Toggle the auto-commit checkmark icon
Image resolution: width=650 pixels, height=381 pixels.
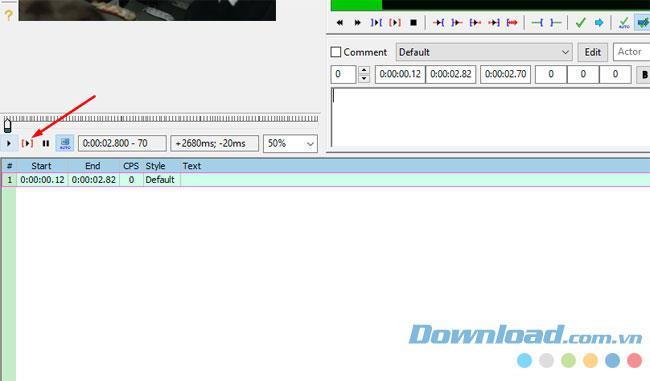tap(623, 22)
